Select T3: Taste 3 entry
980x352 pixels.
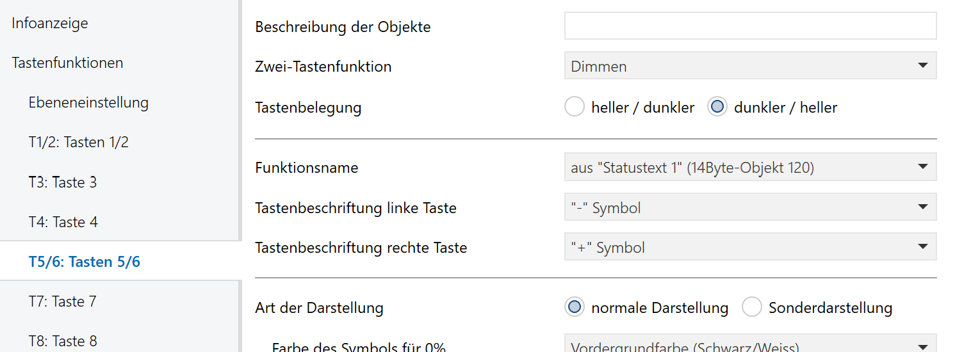click(63, 182)
